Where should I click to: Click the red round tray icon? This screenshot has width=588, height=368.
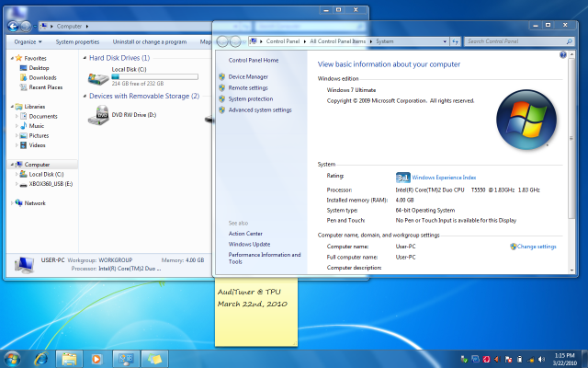[486, 360]
